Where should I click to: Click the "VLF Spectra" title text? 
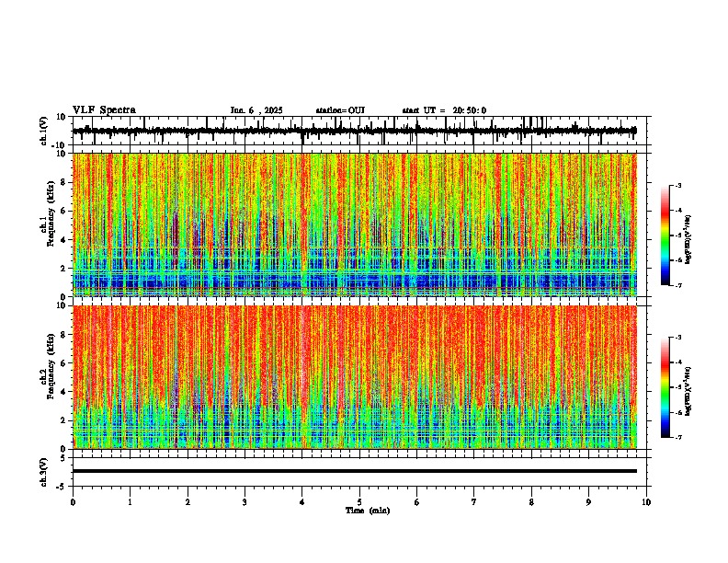point(104,110)
